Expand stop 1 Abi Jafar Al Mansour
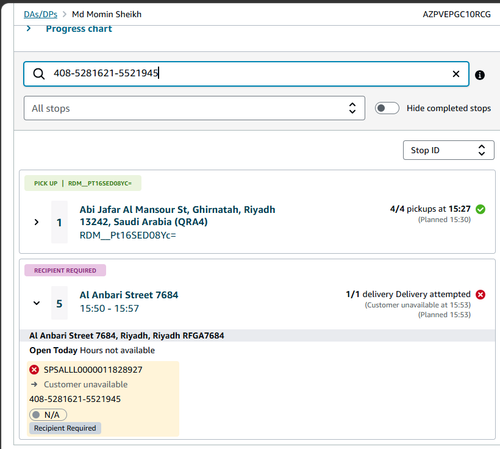 (36, 222)
